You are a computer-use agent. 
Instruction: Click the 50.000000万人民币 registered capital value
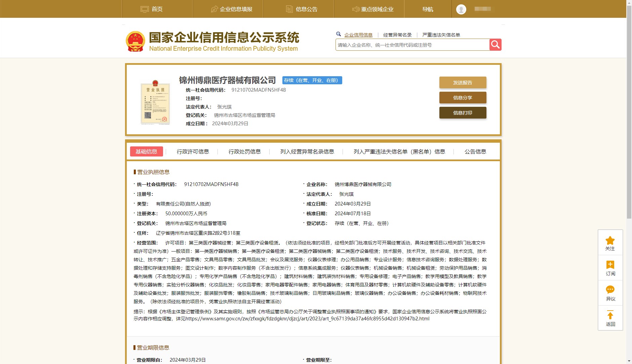click(186, 214)
